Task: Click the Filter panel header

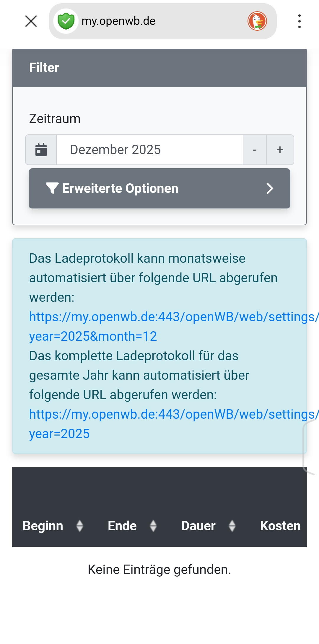Action: point(159,68)
